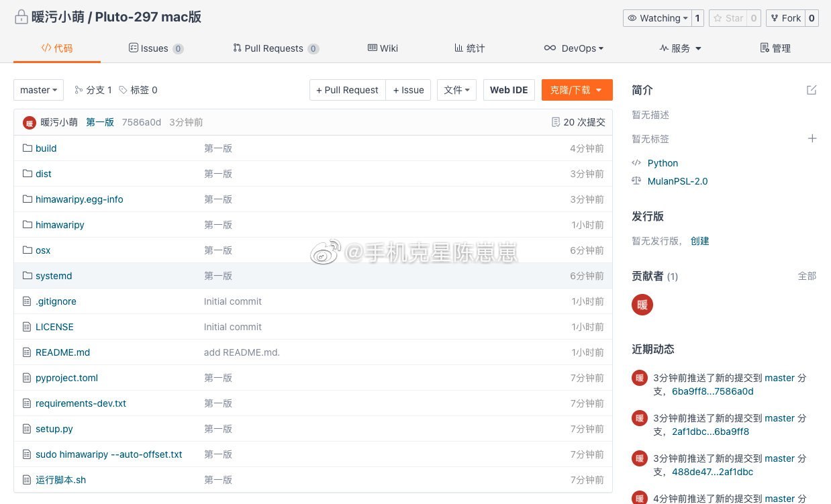Image resolution: width=831 pixels, height=504 pixels.
Task: Expand the 文件 dropdown
Action: pos(457,90)
